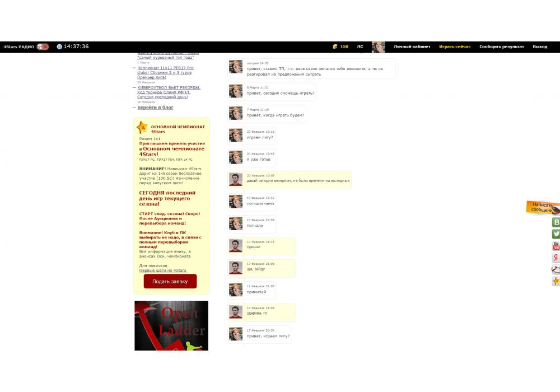Click the gold coins icon near 150
Image resolution: width=560 pixels, height=392 pixels.
335,46
